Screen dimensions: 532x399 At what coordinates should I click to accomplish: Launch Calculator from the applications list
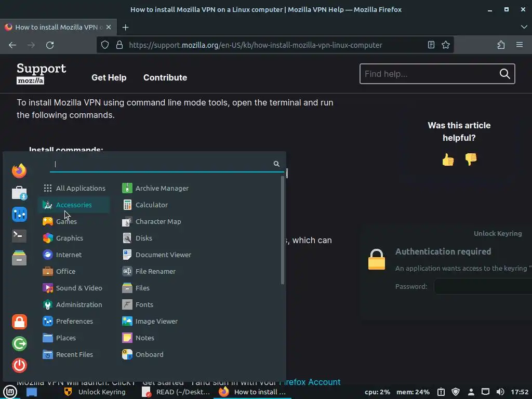pyautogui.click(x=145, y=205)
